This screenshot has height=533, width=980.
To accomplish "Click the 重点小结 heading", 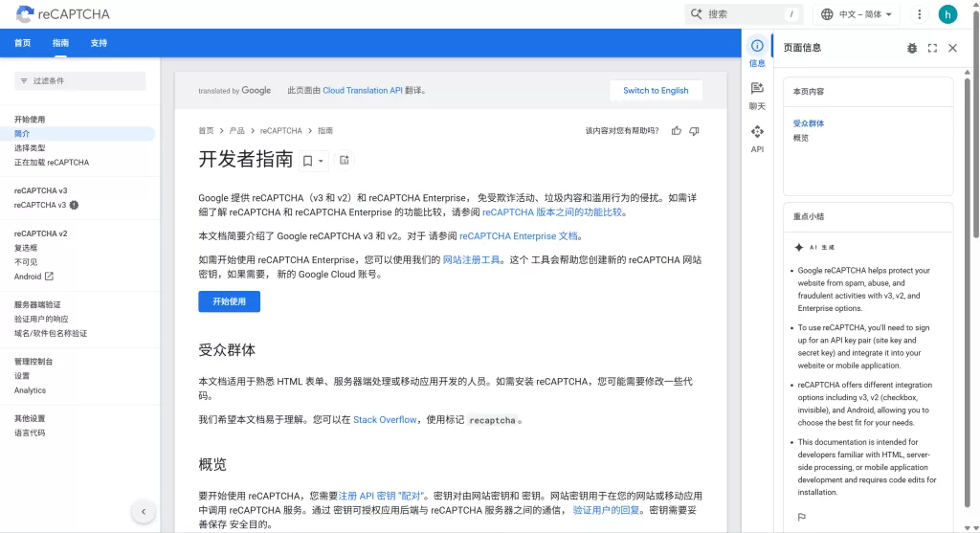I will tap(809, 217).
